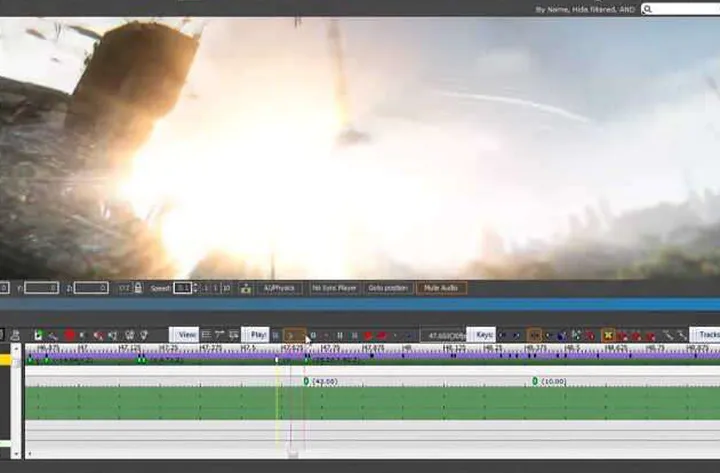Select the key marker labeled (10.00)

(535, 381)
